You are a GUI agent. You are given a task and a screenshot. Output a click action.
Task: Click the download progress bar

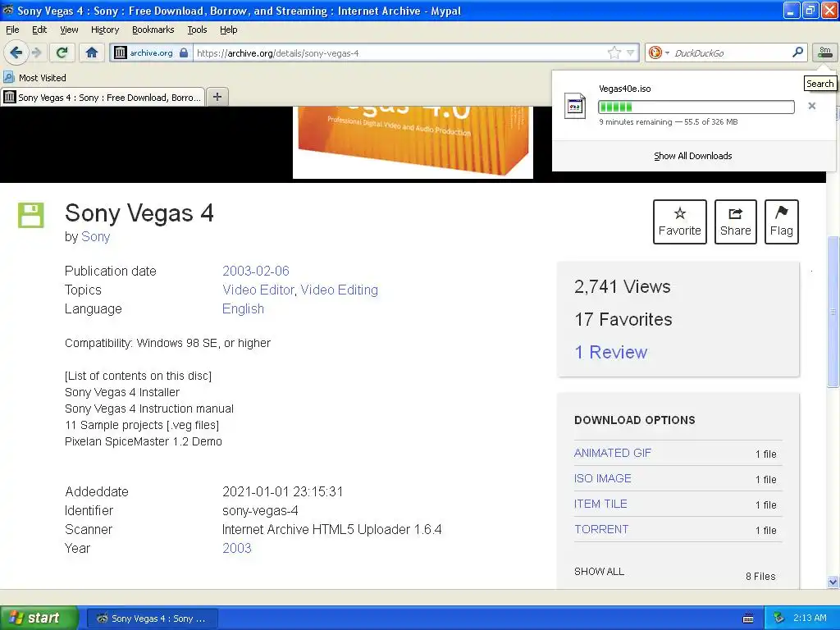(x=696, y=107)
